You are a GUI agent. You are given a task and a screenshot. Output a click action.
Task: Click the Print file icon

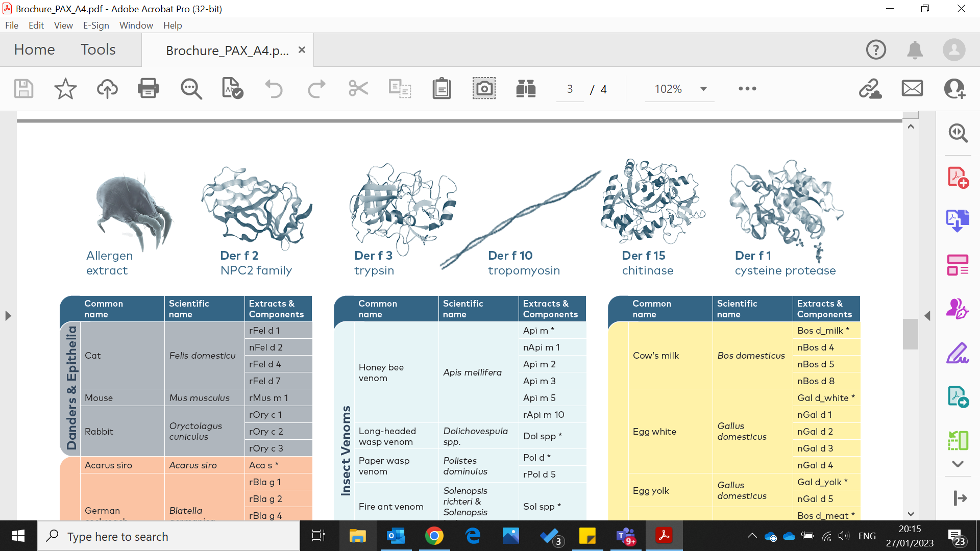coord(148,89)
